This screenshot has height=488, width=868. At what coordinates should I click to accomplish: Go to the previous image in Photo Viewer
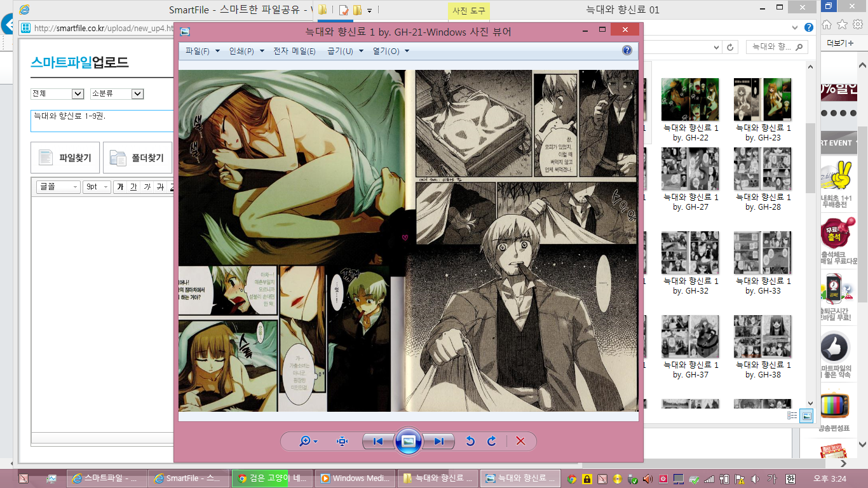click(377, 441)
